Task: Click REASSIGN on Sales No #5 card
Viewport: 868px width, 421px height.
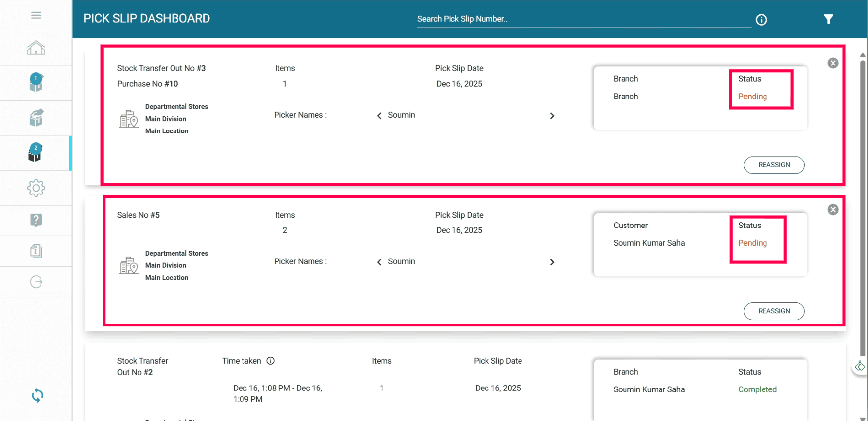Action: point(774,311)
